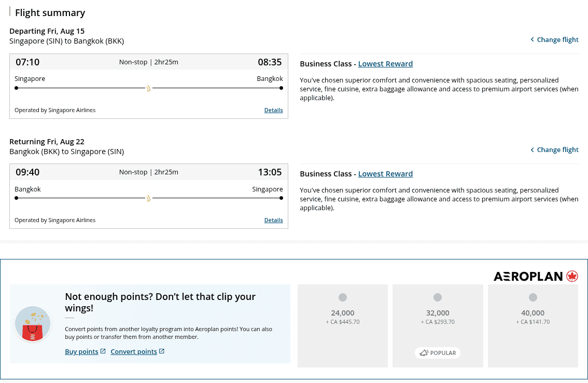Click the Convert points link
This screenshot has width=588, height=383.
[x=133, y=351]
